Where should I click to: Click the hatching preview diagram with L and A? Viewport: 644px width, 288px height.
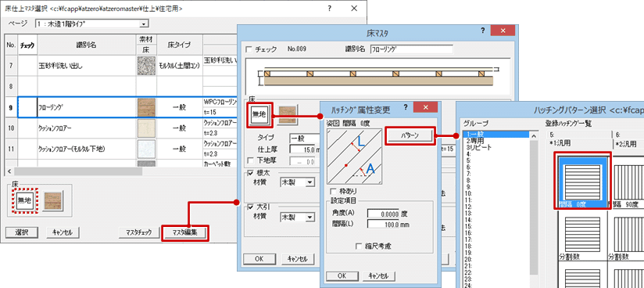coord(355,157)
